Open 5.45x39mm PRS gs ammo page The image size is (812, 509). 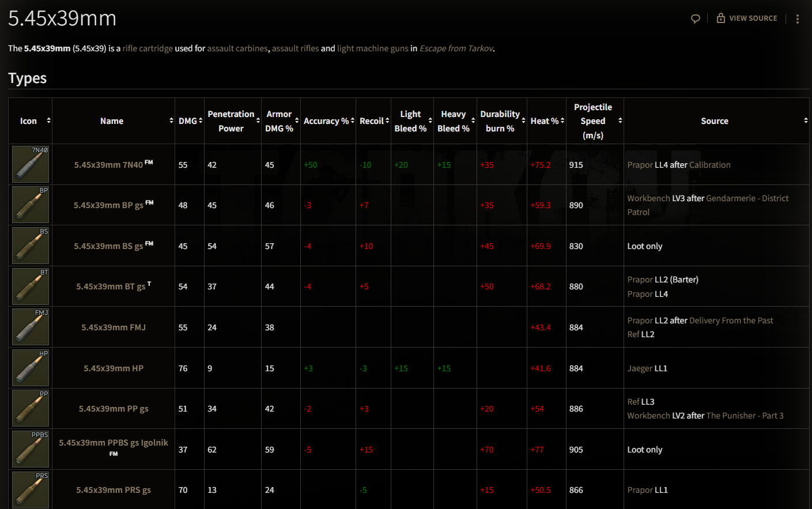pos(114,490)
